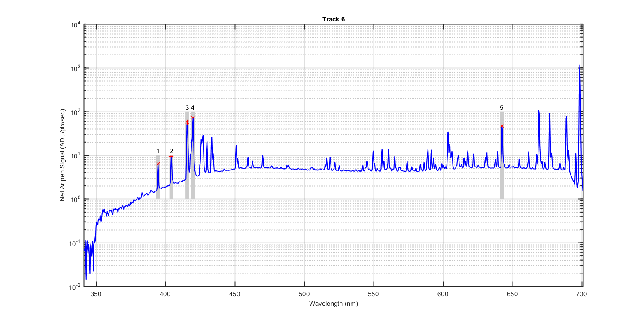
Task: Click the red star marker at peak 2
Action: 171,157
